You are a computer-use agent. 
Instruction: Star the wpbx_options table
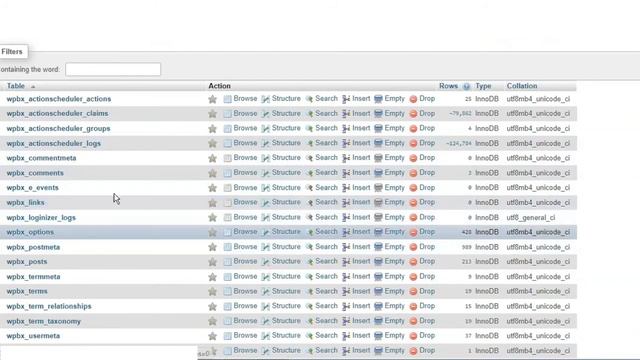point(212,232)
